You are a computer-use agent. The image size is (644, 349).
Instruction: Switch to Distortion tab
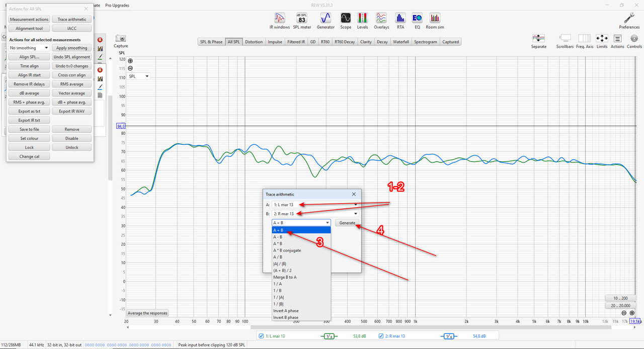coord(254,42)
